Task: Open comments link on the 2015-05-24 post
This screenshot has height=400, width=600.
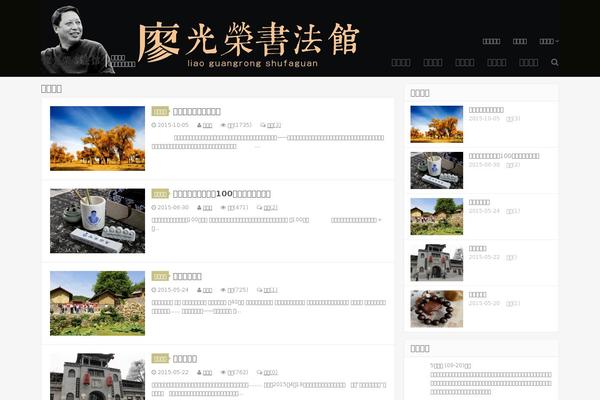Action: point(271,290)
